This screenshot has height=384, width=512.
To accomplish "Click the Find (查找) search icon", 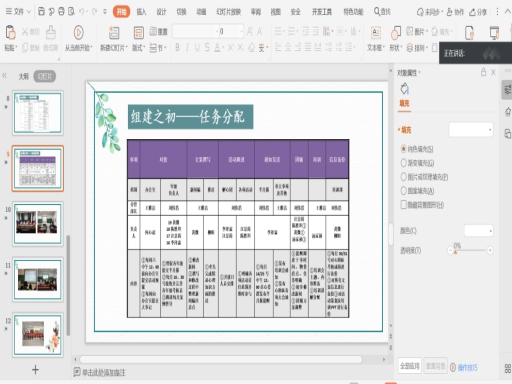I will point(377,12).
